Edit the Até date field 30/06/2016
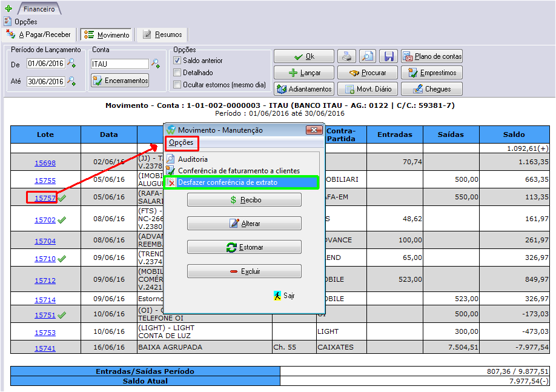Image resolution: width=556 pixels, height=392 pixels. click(46, 81)
